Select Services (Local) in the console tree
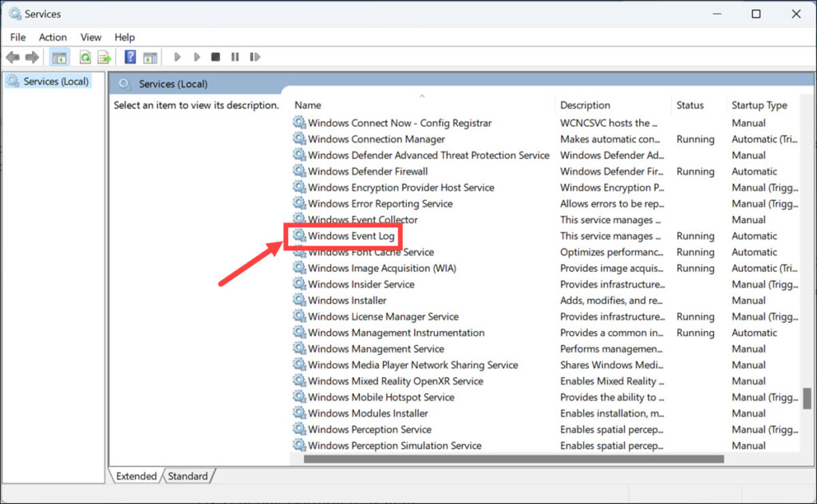817x504 pixels. click(x=56, y=81)
